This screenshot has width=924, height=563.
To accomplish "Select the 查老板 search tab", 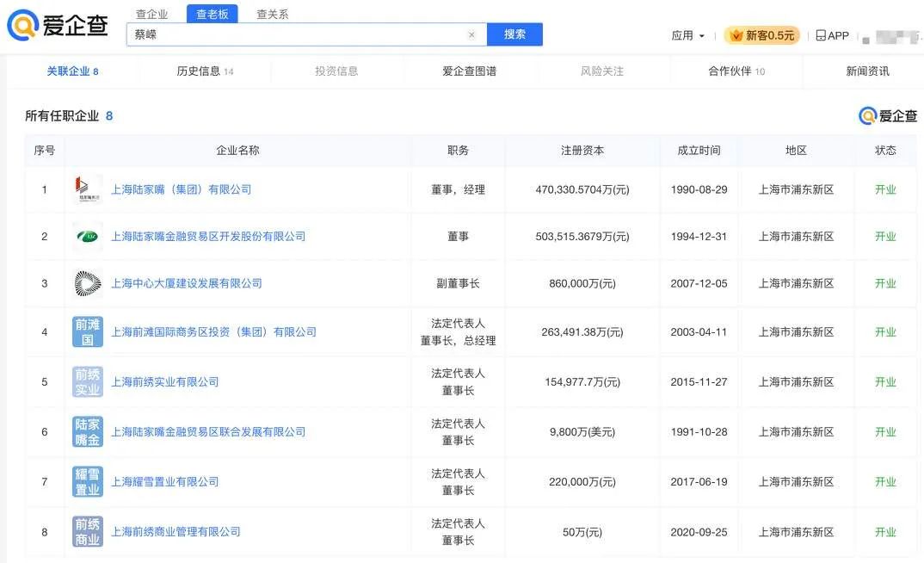I will [213, 14].
